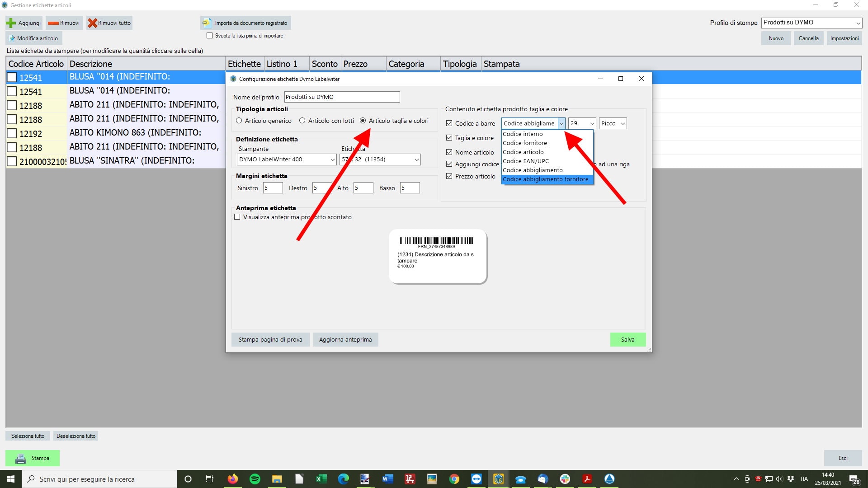Click Stampa pagina di prova
868x488 pixels.
pos(270,340)
